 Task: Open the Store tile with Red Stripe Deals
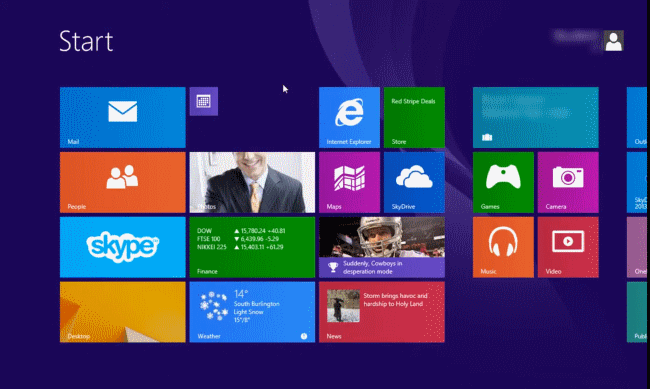[414, 117]
